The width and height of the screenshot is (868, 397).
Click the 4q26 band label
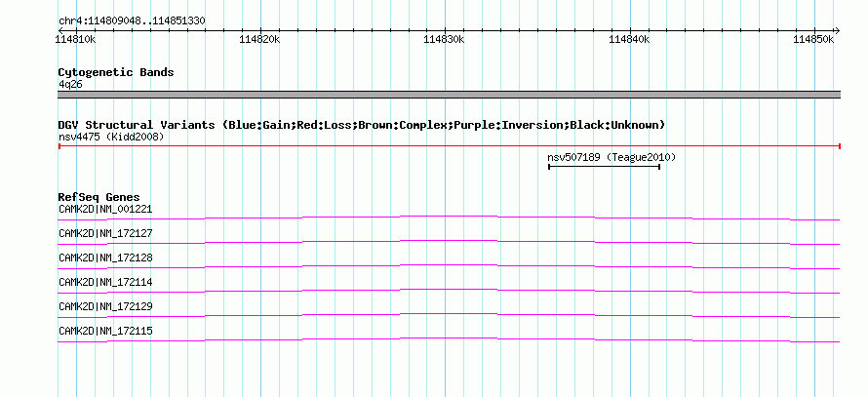click(x=71, y=85)
